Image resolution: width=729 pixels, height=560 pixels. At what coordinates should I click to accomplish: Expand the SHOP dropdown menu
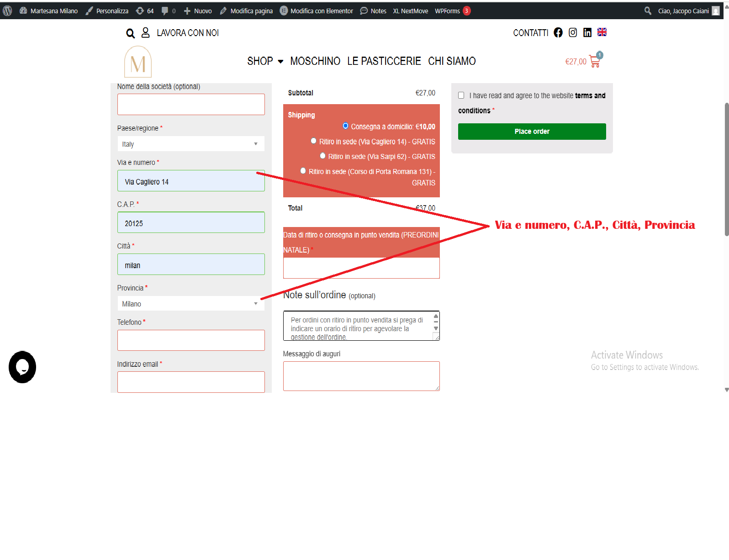265,61
